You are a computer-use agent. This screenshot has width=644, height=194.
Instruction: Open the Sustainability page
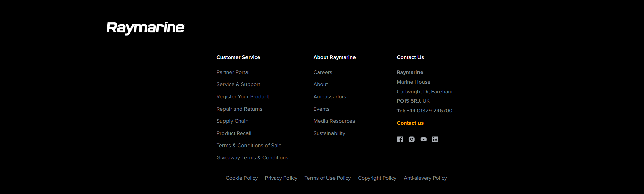pos(329,133)
